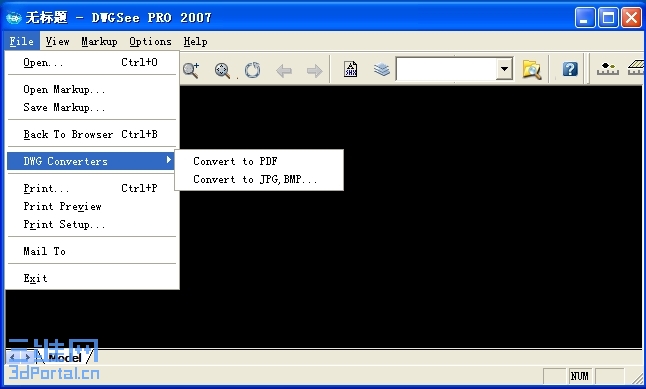Open the File menu
646x389 pixels.
tap(21, 41)
